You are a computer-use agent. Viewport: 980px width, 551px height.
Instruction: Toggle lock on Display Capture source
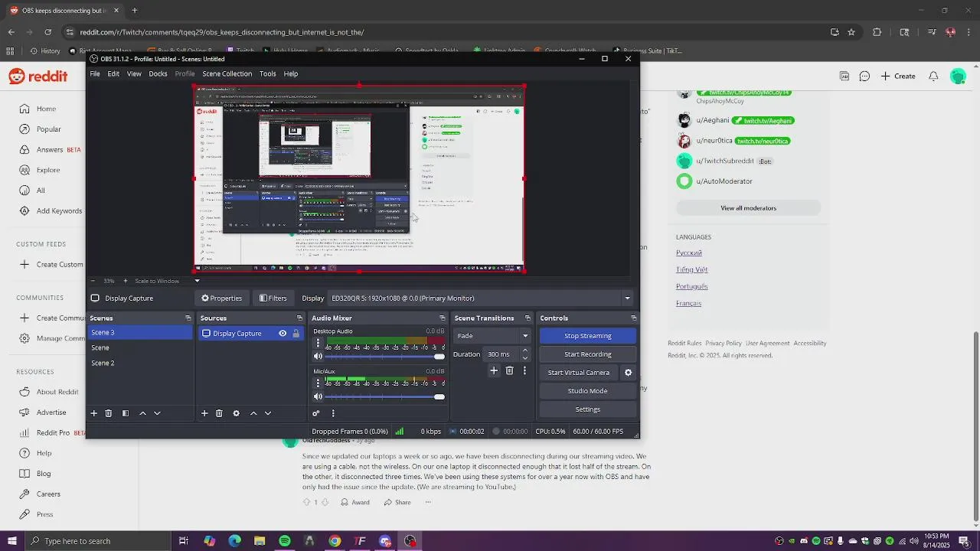296,334
